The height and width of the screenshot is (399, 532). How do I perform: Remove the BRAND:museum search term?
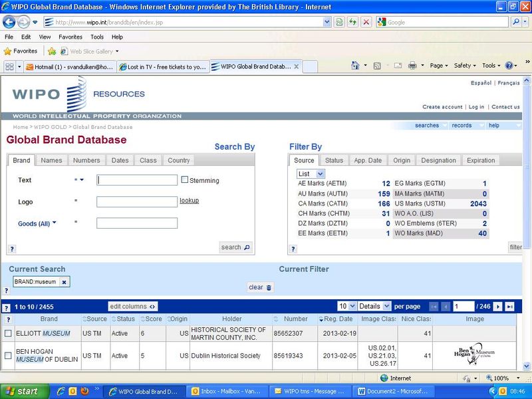(64, 282)
